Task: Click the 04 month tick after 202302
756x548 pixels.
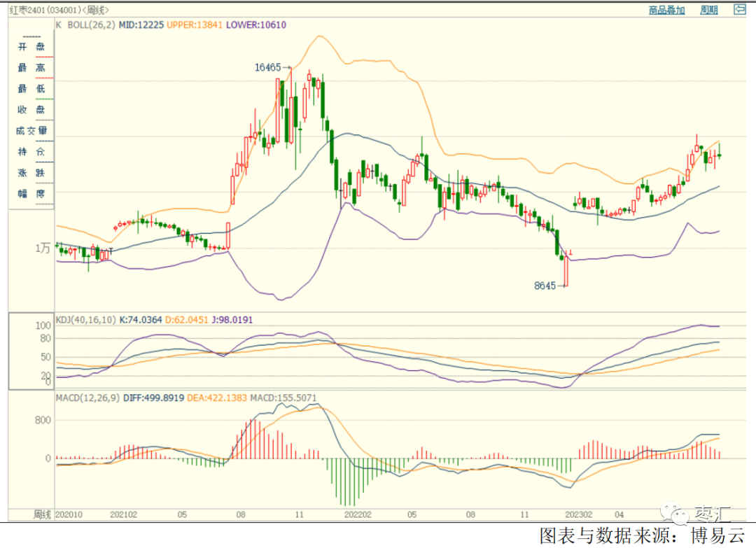Action: [619, 514]
